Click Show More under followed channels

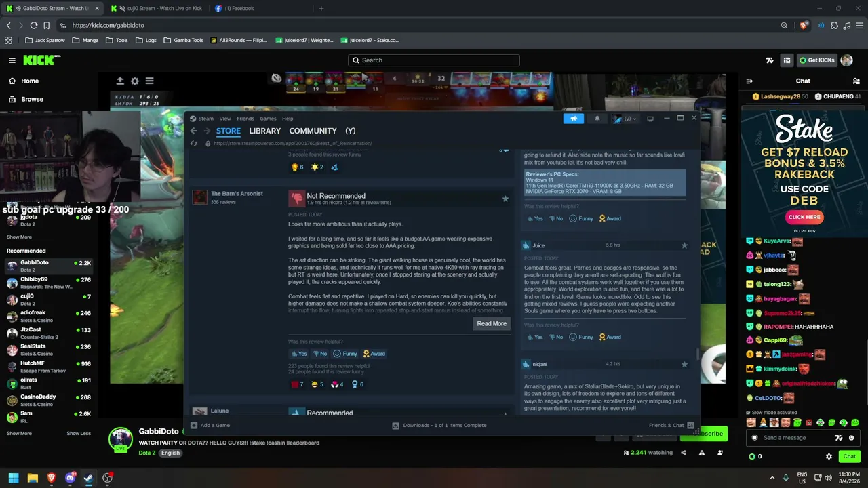[x=19, y=237]
